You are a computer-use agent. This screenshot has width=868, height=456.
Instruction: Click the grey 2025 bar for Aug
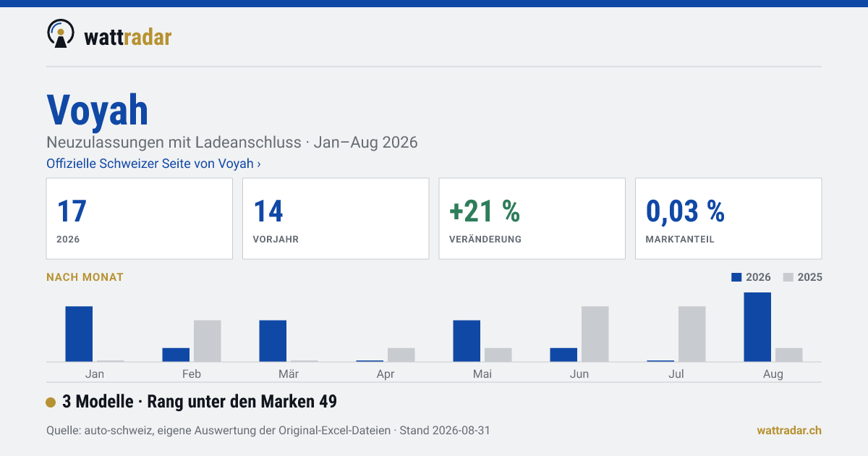(788, 355)
